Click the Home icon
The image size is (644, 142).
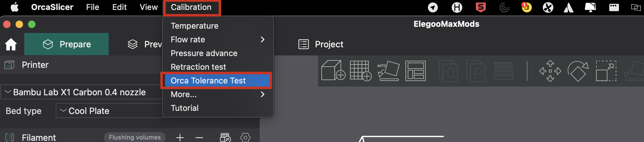point(11,44)
